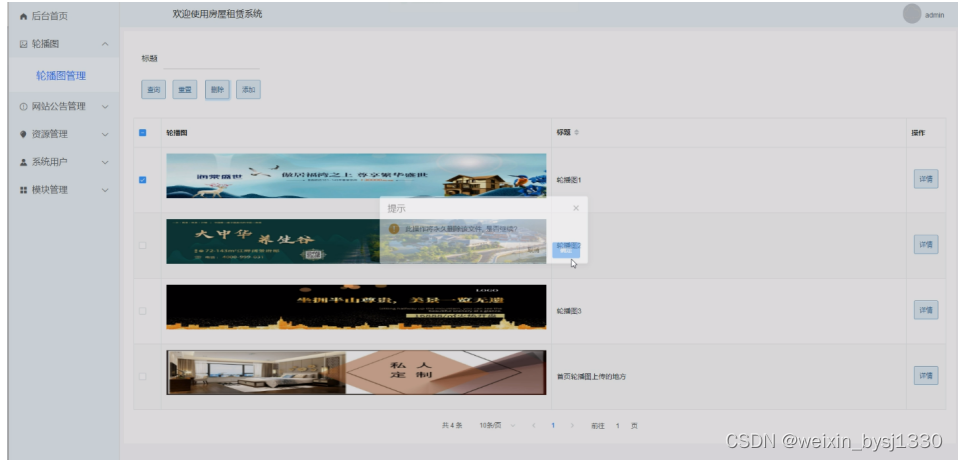
Task: Expand the 网站公告管理 sidebar section
Action: (64, 106)
